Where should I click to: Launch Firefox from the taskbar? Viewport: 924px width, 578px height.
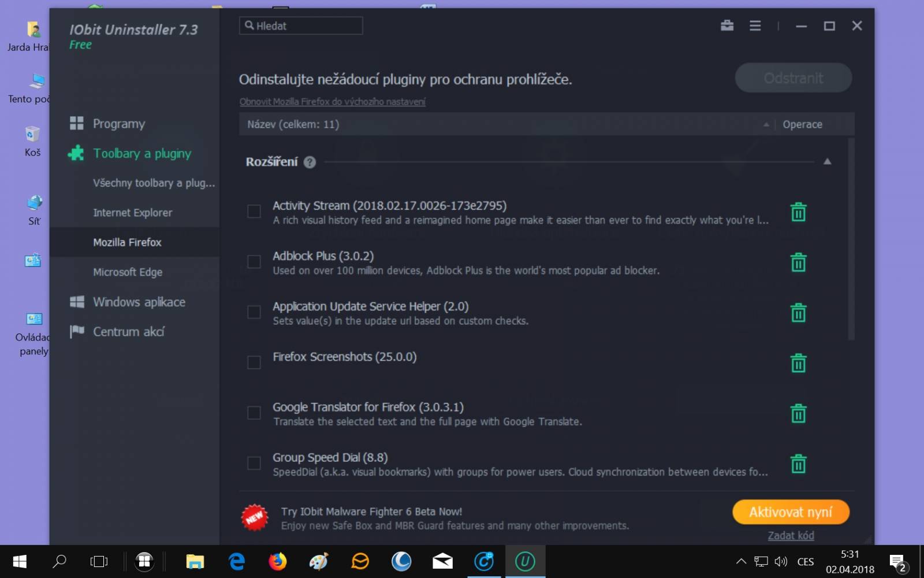[x=278, y=561]
